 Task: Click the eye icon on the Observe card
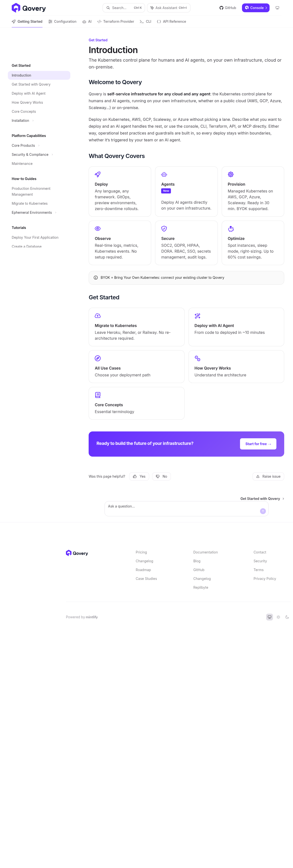(98, 228)
